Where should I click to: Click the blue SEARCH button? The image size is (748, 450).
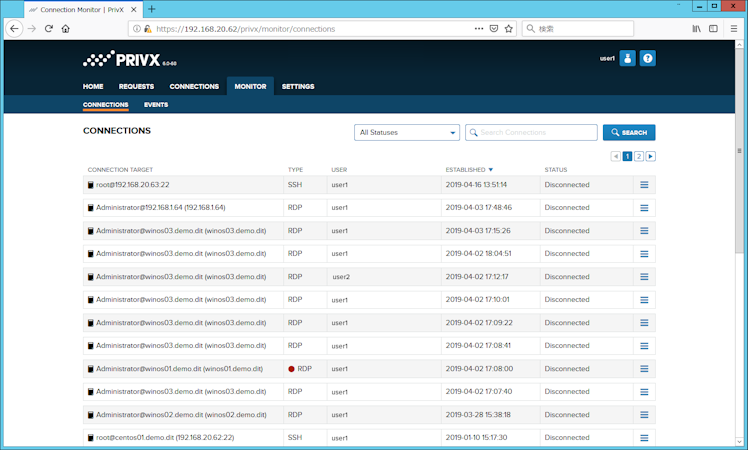pyautogui.click(x=629, y=133)
